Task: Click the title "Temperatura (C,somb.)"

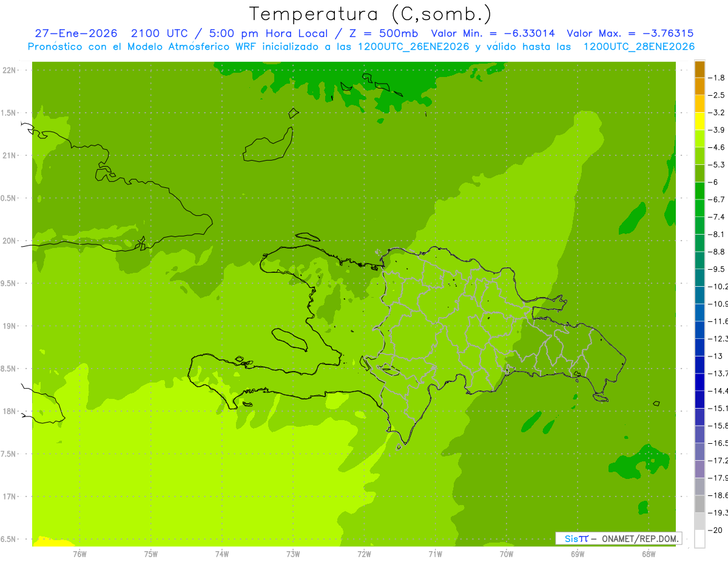Action: [371, 15]
